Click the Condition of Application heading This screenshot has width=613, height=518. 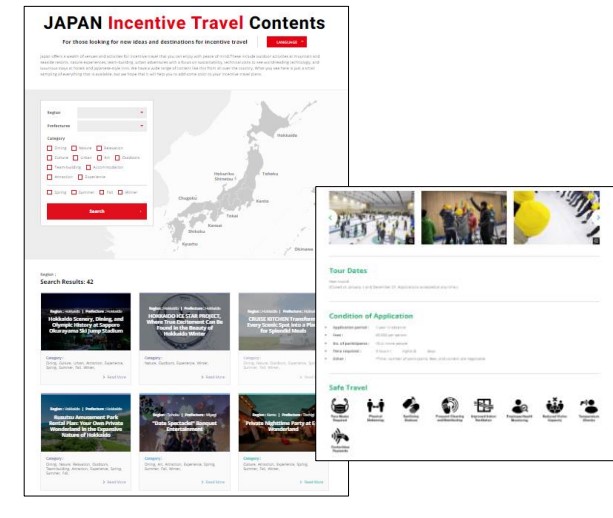pyautogui.click(x=371, y=316)
